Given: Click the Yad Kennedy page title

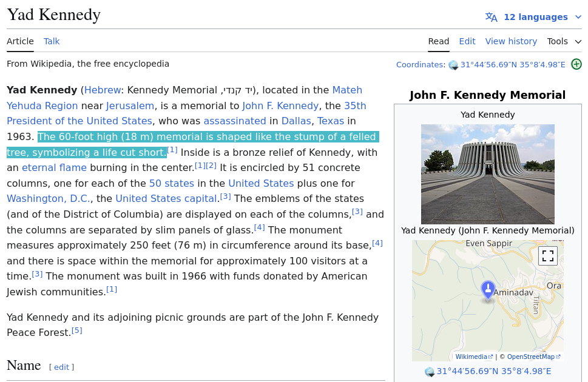Looking at the screenshot, I should click(x=53, y=15).
